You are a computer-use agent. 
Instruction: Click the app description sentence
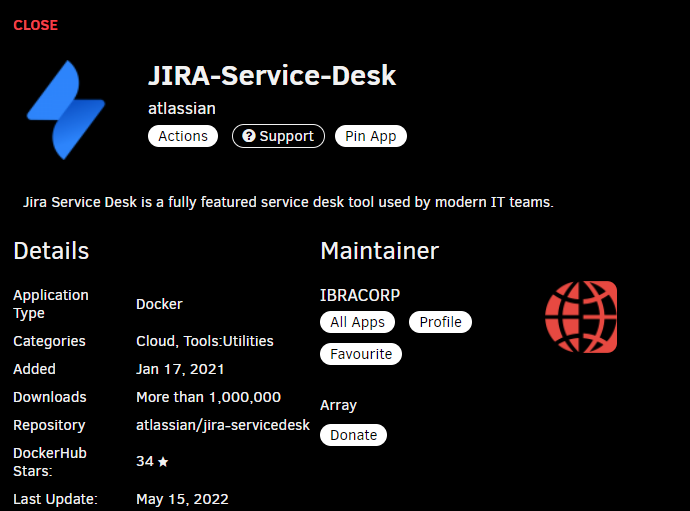coord(288,202)
